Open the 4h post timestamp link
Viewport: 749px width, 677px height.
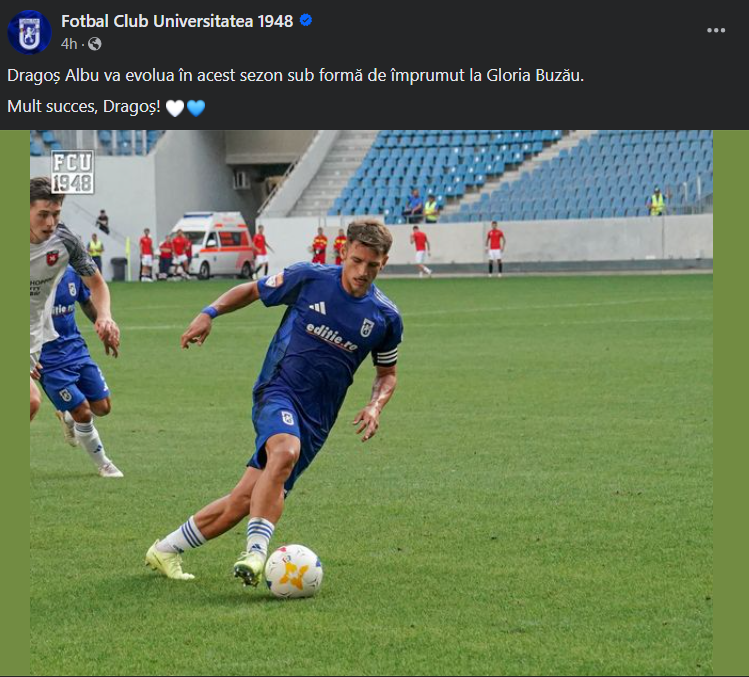point(68,44)
